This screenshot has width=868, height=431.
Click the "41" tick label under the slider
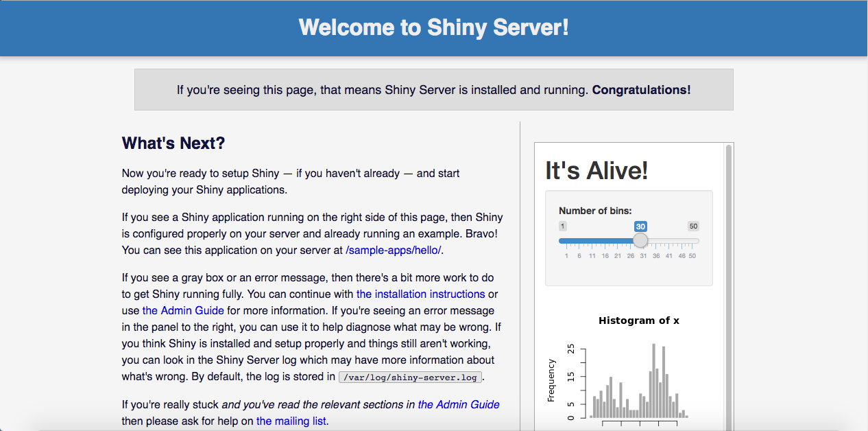(x=669, y=256)
